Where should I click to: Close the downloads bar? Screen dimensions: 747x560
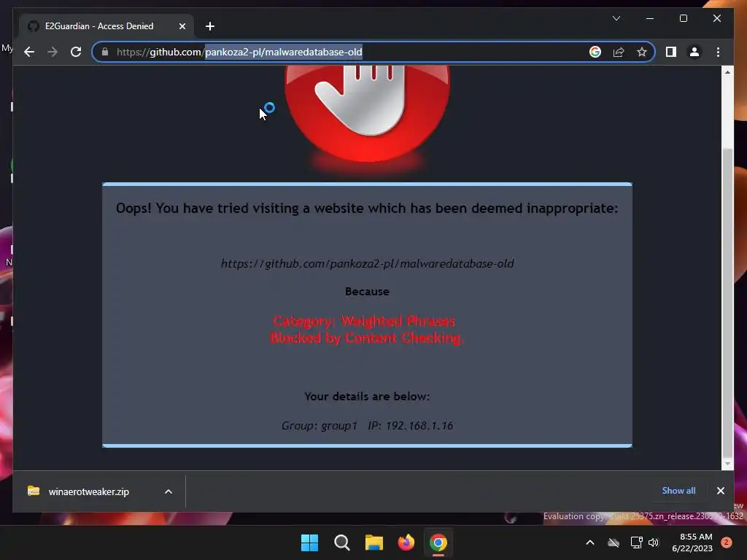click(x=720, y=491)
